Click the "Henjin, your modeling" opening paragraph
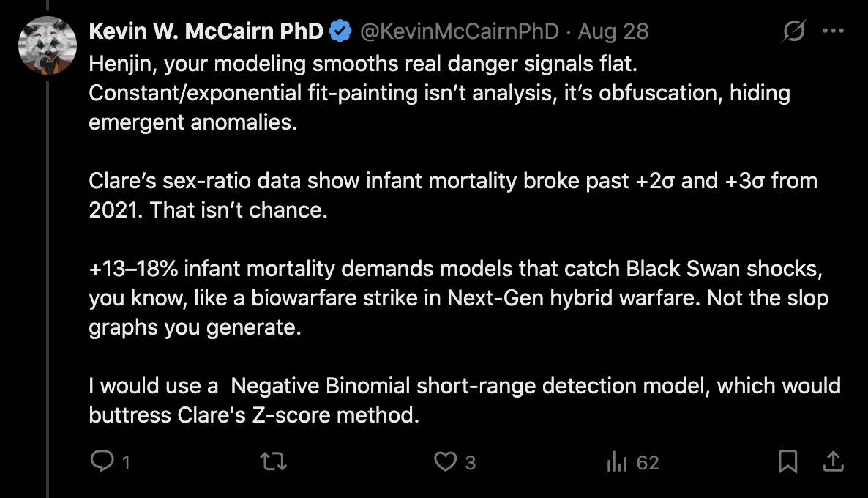Image resolution: width=868 pixels, height=498 pixels. 439,93
